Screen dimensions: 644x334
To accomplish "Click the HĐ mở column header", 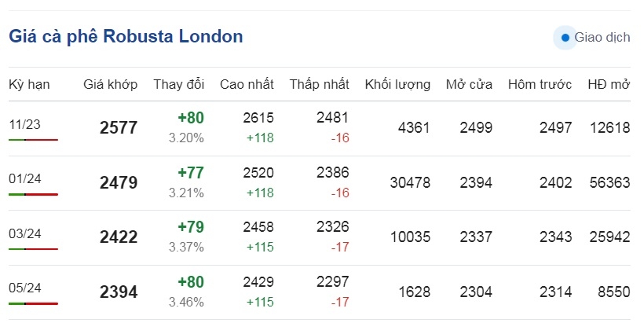I will 609,84.
